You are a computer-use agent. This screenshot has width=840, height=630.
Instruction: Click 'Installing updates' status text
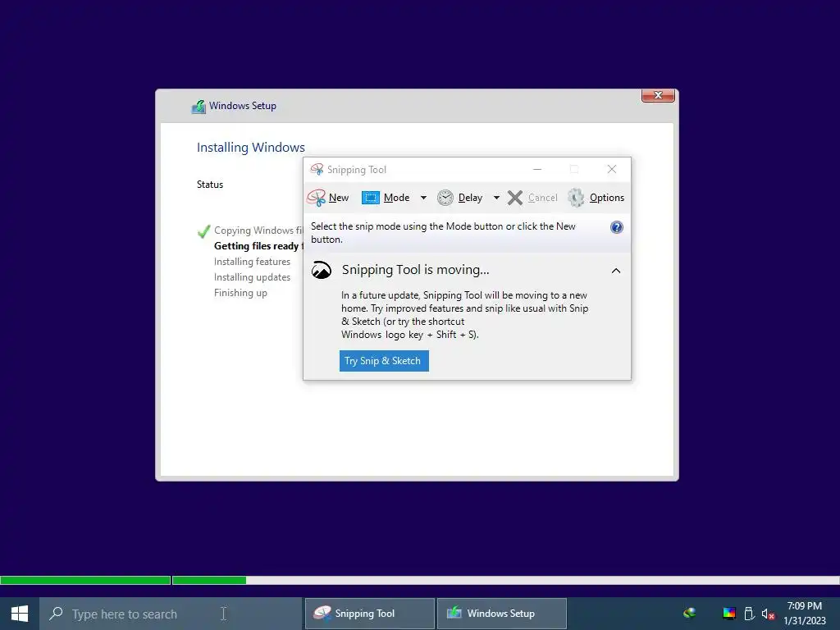pos(252,277)
